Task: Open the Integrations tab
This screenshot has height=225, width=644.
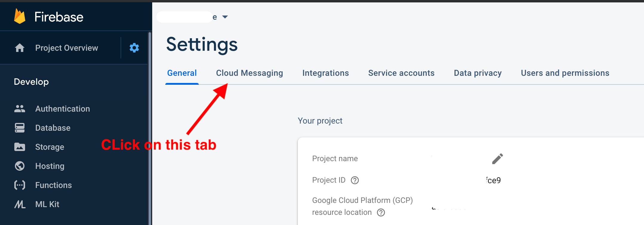Action: 326,73
